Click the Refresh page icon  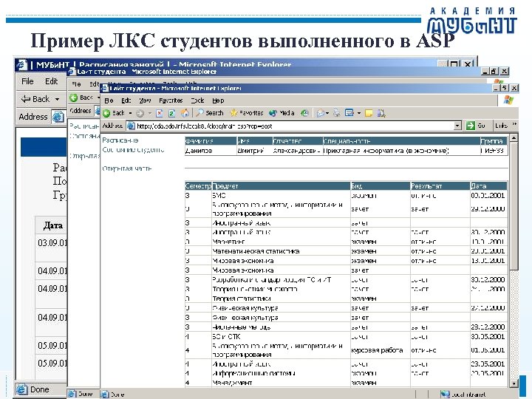pos(172,113)
